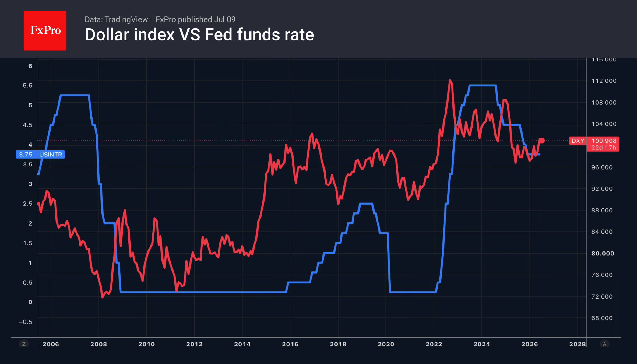
Task: Click the 2016 label on time axis
Action: coord(290,344)
